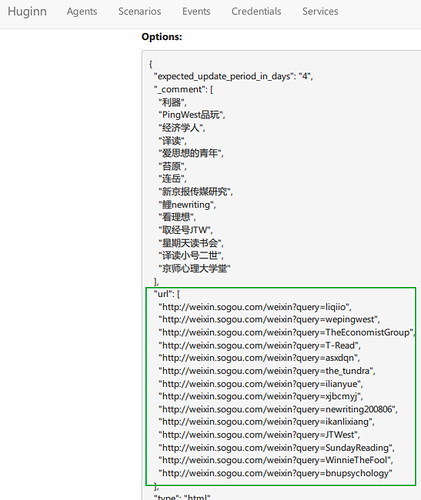Go to the Scenarios tab
This screenshot has height=500, width=421.
139,11
